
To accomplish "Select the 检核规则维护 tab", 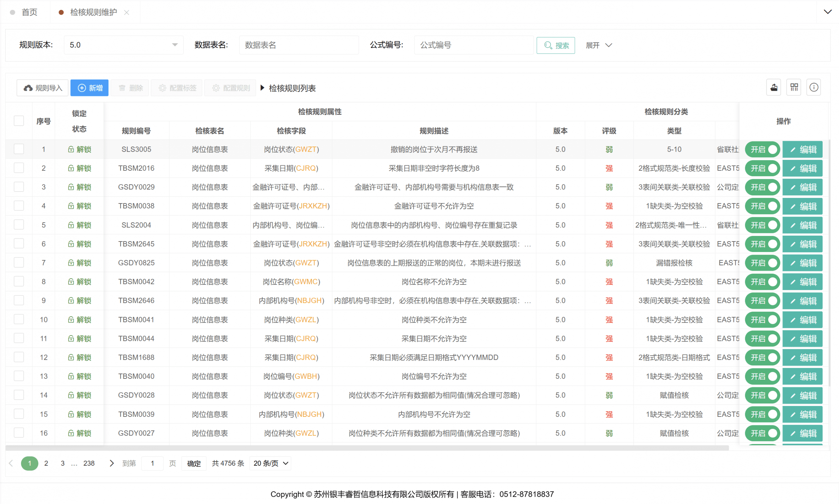I will [x=93, y=12].
